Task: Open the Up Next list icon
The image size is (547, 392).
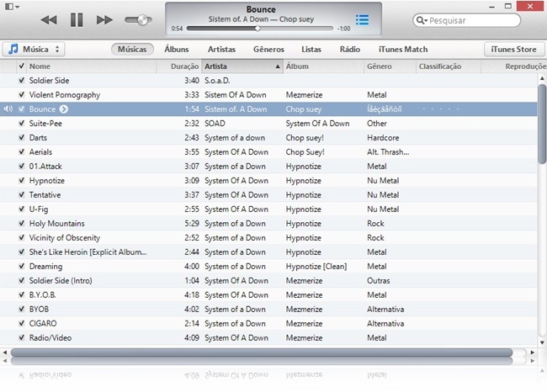Action: pyautogui.click(x=362, y=20)
